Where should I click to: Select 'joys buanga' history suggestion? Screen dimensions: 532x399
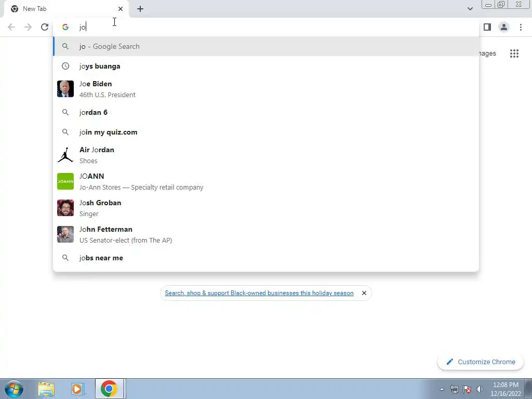[266, 66]
